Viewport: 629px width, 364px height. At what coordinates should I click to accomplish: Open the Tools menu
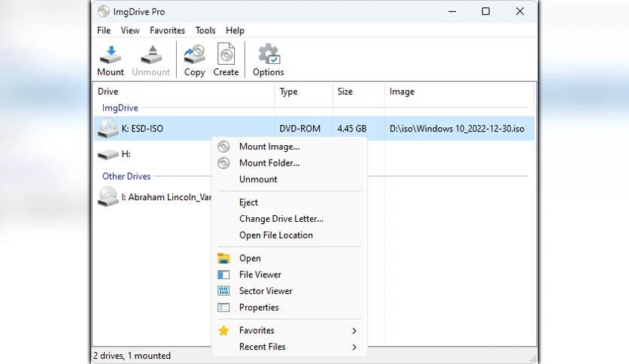[x=205, y=31]
